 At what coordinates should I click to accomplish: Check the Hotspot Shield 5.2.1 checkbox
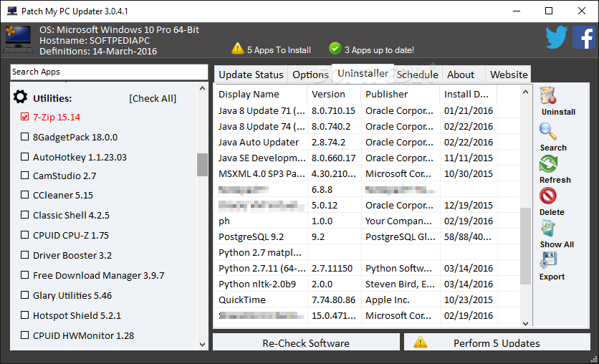[24, 315]
